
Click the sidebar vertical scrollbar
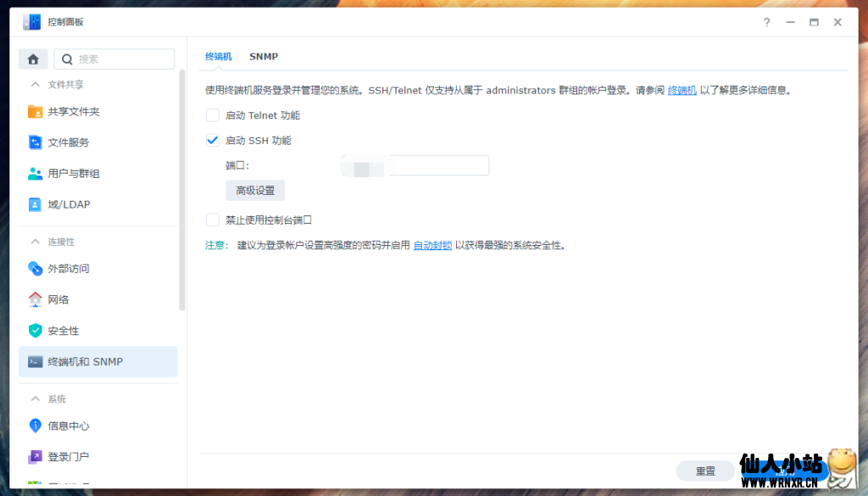click(182, 190)
